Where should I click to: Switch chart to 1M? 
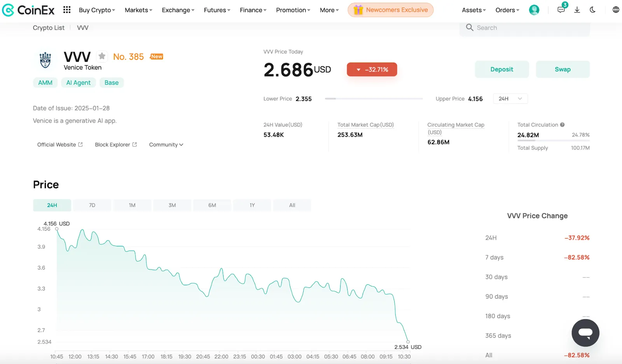[132, 205]
